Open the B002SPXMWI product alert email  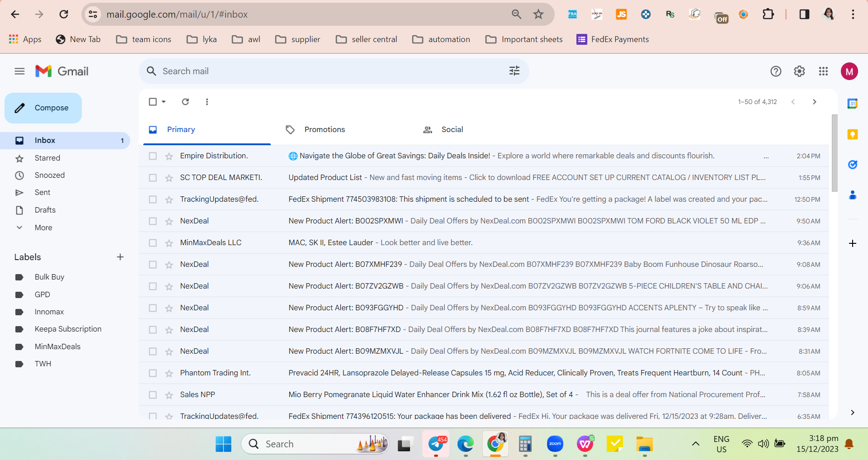coord(484,221)
